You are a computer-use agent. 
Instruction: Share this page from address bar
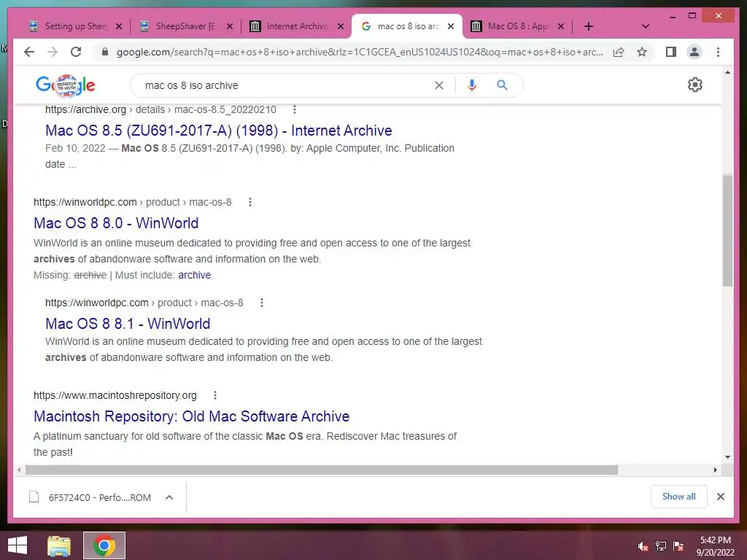(x=619, y=52)
